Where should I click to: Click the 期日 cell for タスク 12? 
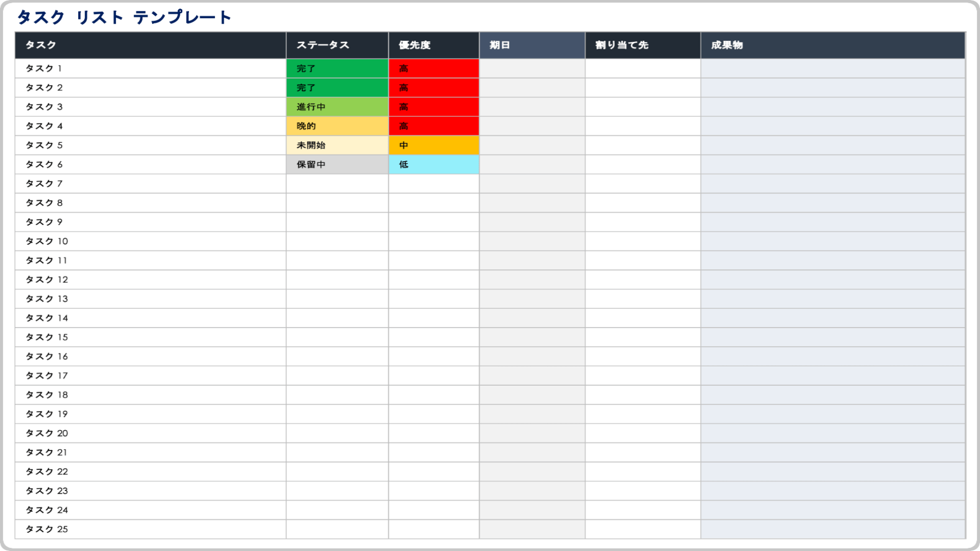tap(532, 280)
